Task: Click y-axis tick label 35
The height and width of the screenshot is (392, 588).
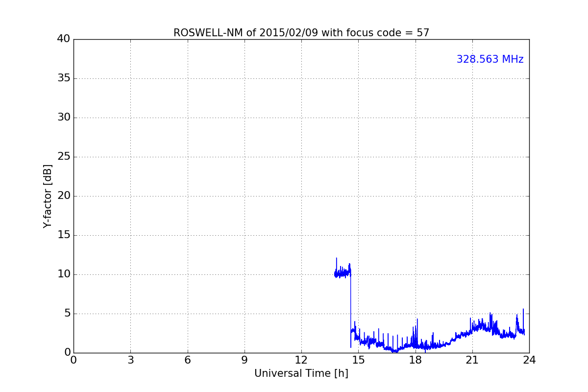Action: pyautogui.click(x=64, y=78)
